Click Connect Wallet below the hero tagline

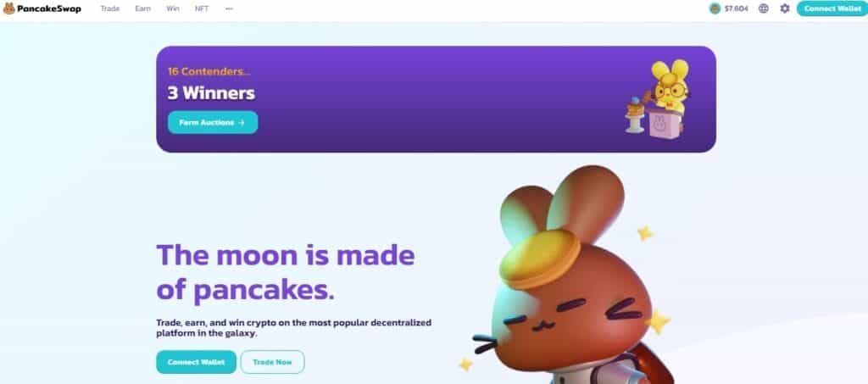pyautogui.click(x=196, y=362)
